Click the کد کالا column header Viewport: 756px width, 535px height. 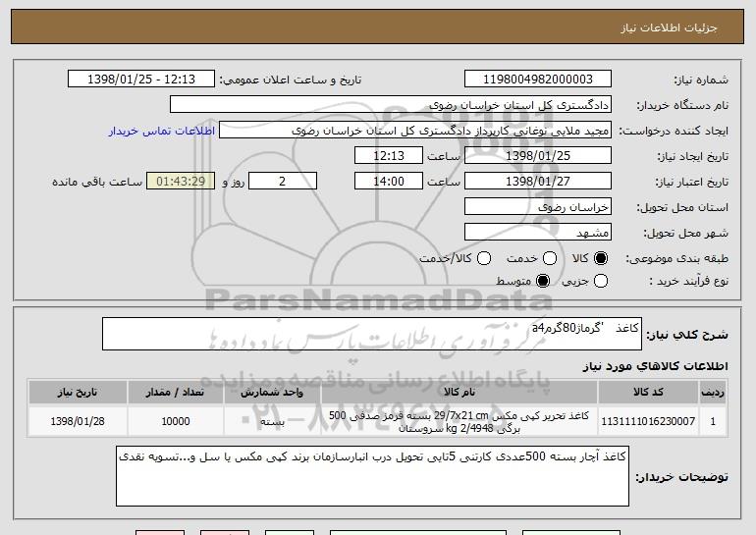click(648, 393)
